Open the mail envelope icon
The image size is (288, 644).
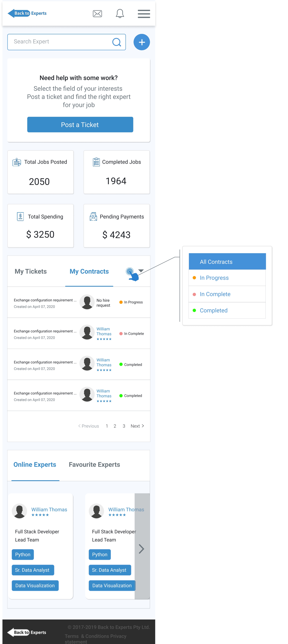[x=97, y=14]
